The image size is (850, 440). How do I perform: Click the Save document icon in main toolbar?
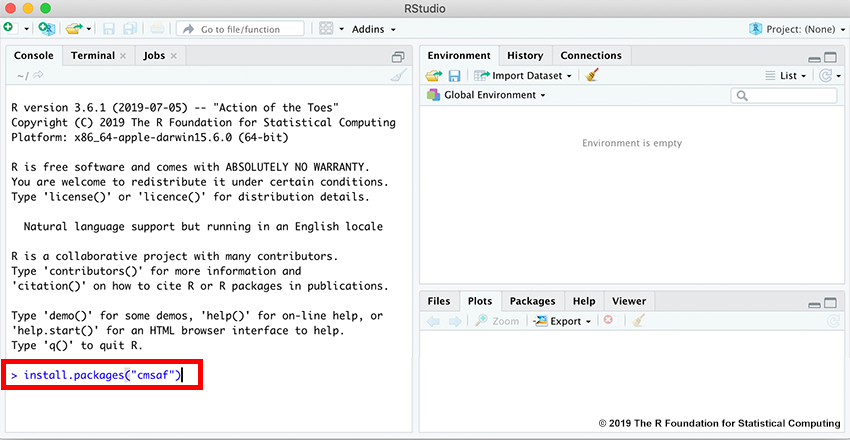108,29
